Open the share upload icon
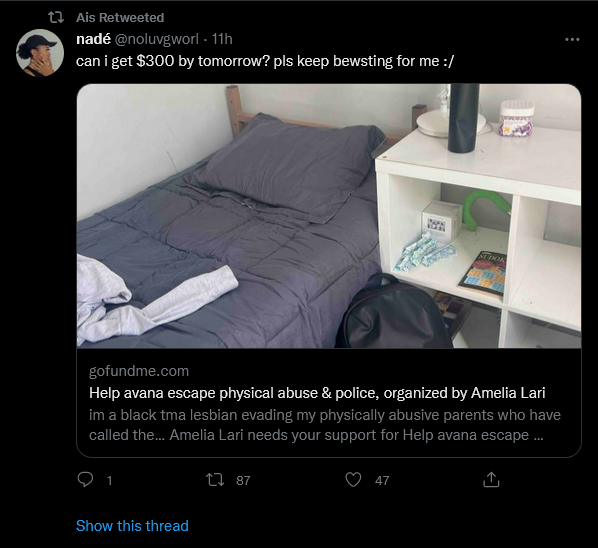The image size is (598, 548). click(x=491, y=480)
